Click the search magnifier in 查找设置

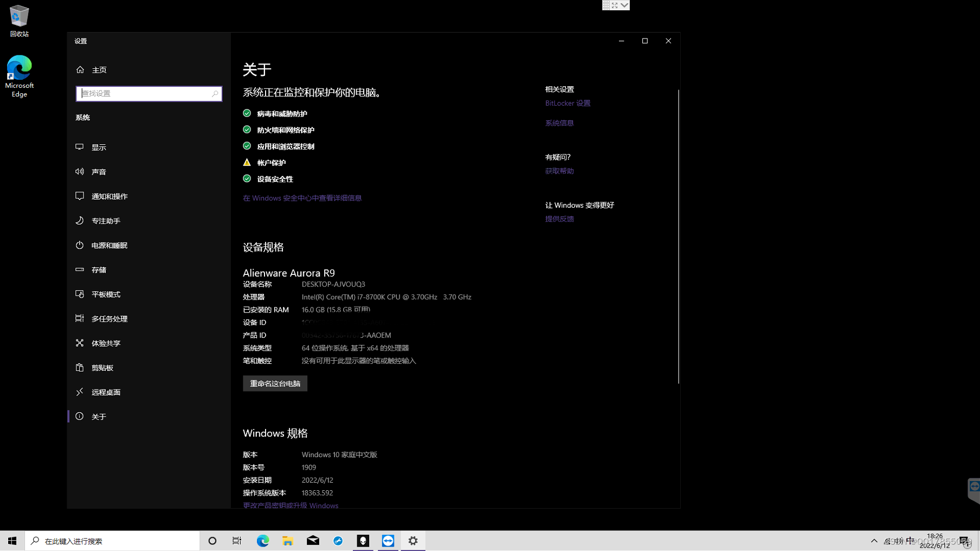215,93
